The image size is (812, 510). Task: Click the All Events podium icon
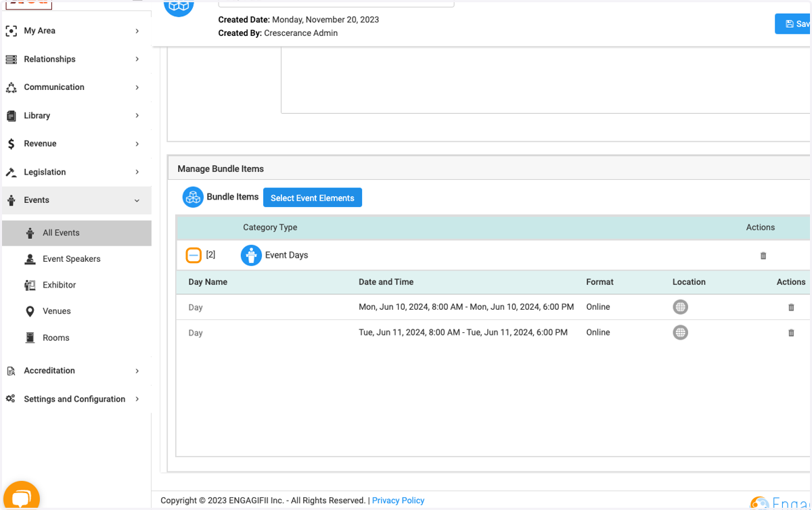tap(30, 233)
